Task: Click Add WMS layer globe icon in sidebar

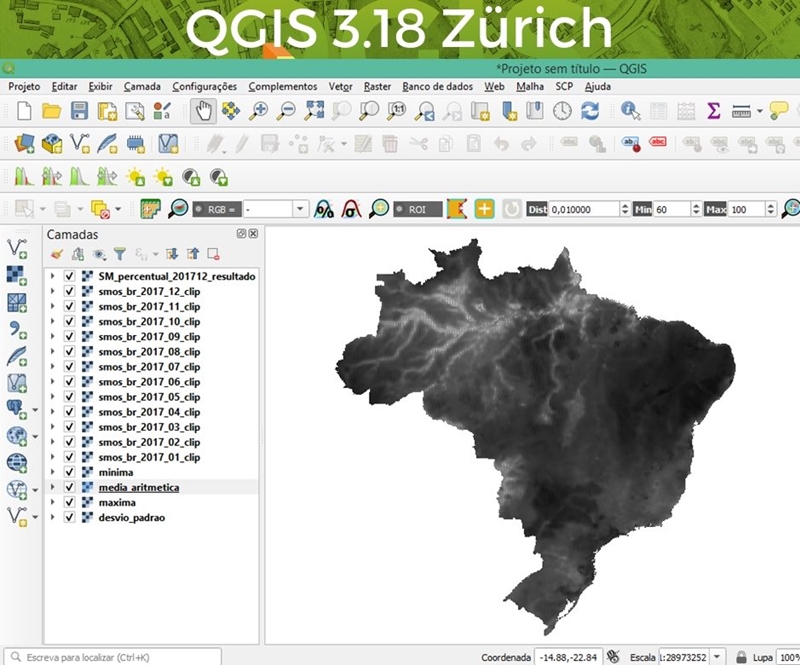Action: [x=16, y=463]
